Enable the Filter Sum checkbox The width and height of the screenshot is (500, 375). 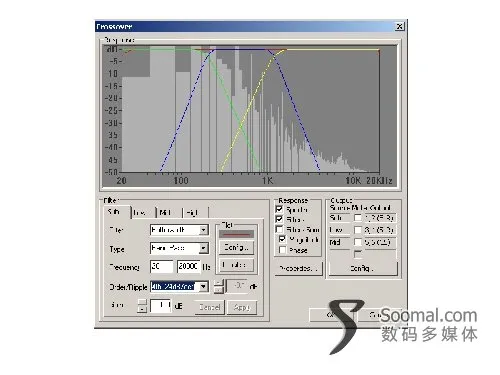tap(280, 229)
